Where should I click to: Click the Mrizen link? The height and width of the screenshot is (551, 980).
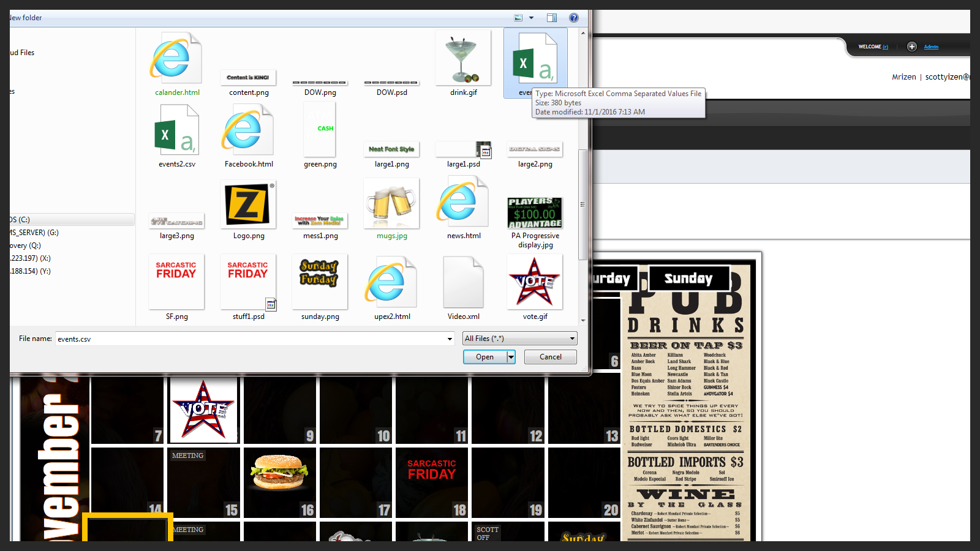904,77
